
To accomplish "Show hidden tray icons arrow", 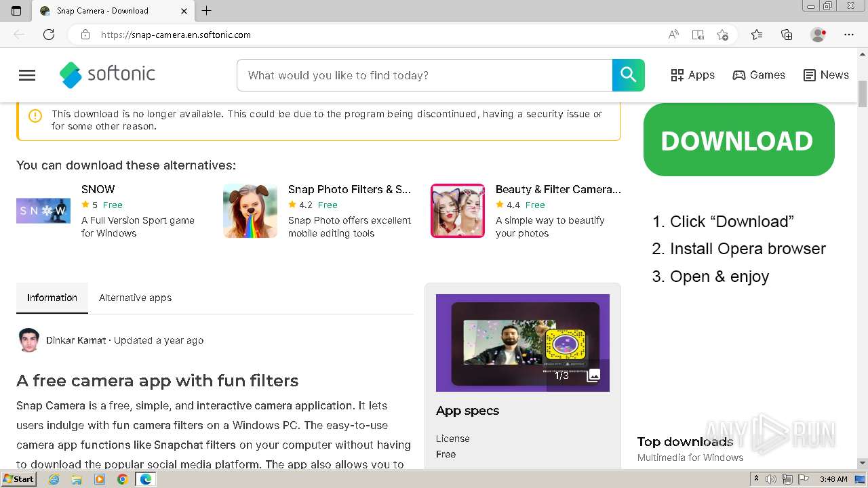I will coord(756,479).
